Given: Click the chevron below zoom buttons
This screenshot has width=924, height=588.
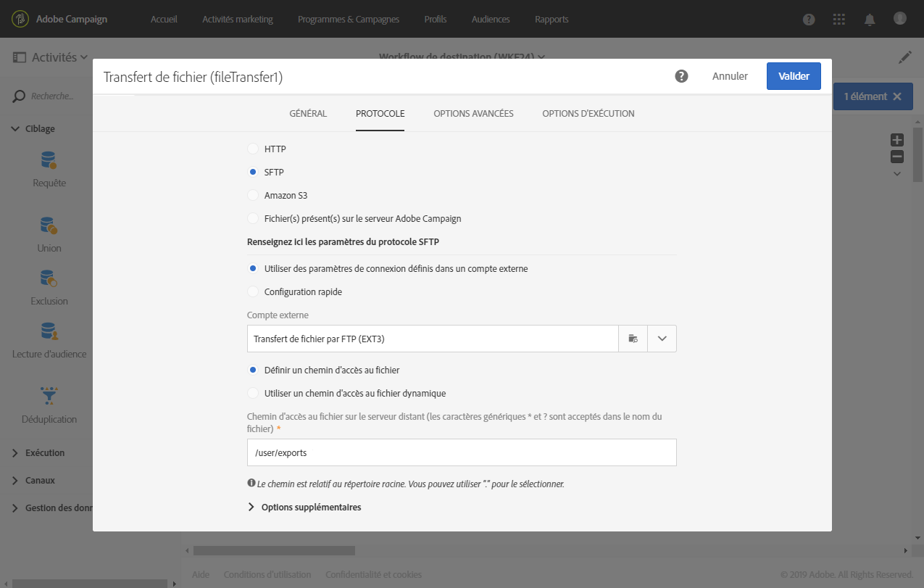Looking at the screenshot, I should [x=897, y=174].
